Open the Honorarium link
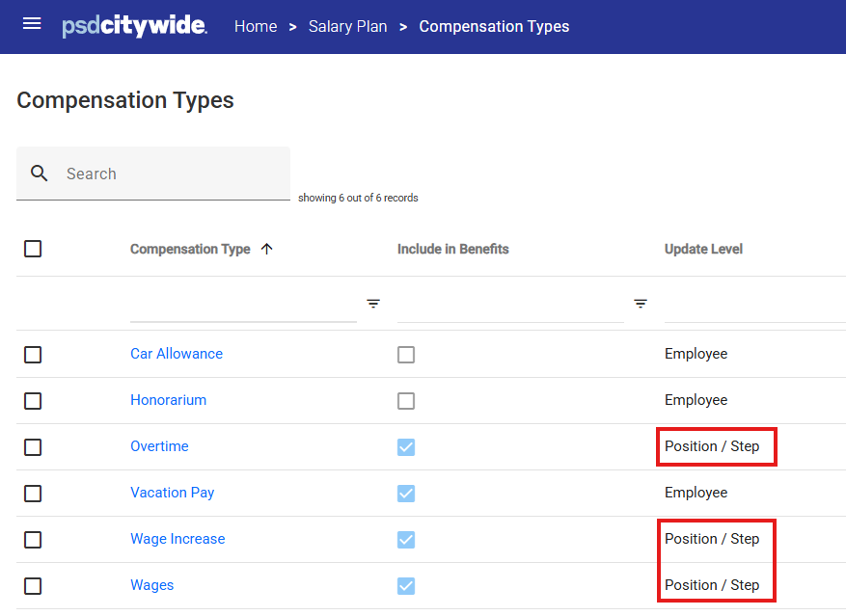The image size is (846, 616). pyautogui.click(x=169, y=400)
